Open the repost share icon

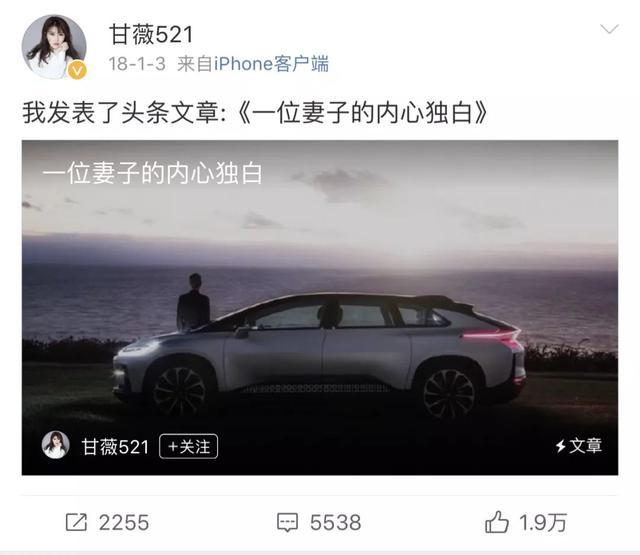click(76, 522)
